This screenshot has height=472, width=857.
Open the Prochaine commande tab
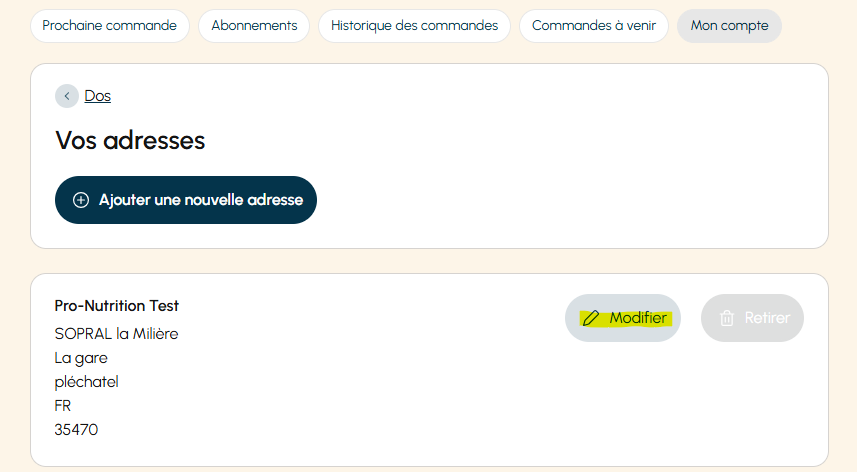(x=110, y=26)
